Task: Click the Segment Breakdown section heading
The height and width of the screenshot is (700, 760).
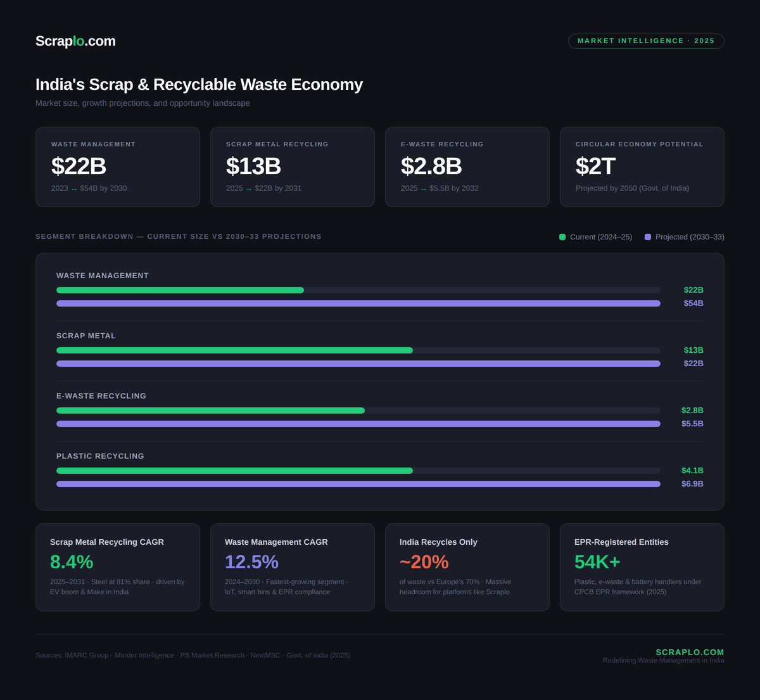Action: 179,236
